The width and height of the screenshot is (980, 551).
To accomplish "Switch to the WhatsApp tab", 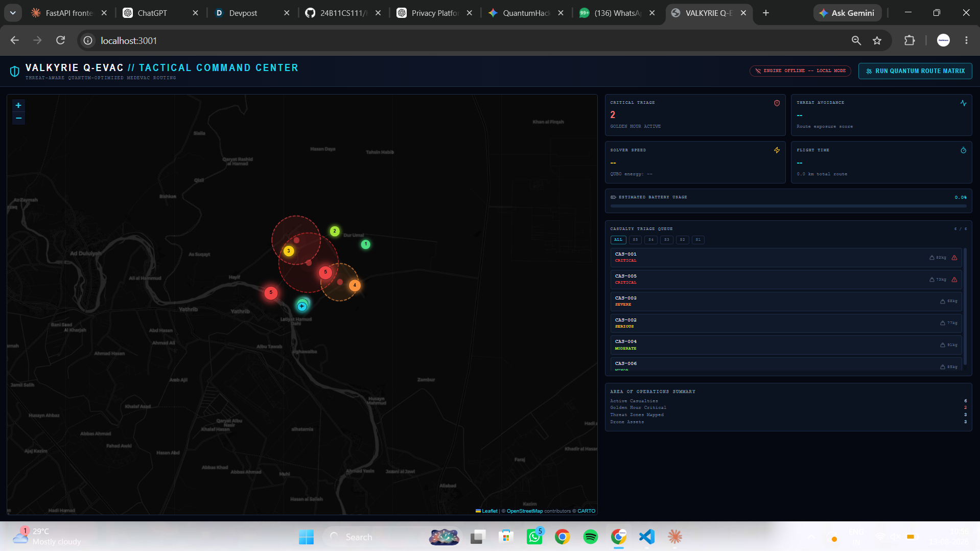I will tap(617, 13).
